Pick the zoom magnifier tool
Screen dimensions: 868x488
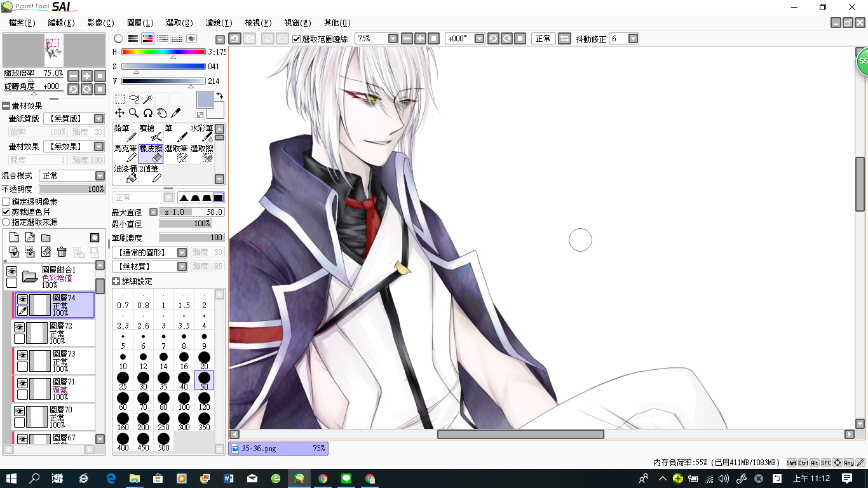tap(133, 113)
